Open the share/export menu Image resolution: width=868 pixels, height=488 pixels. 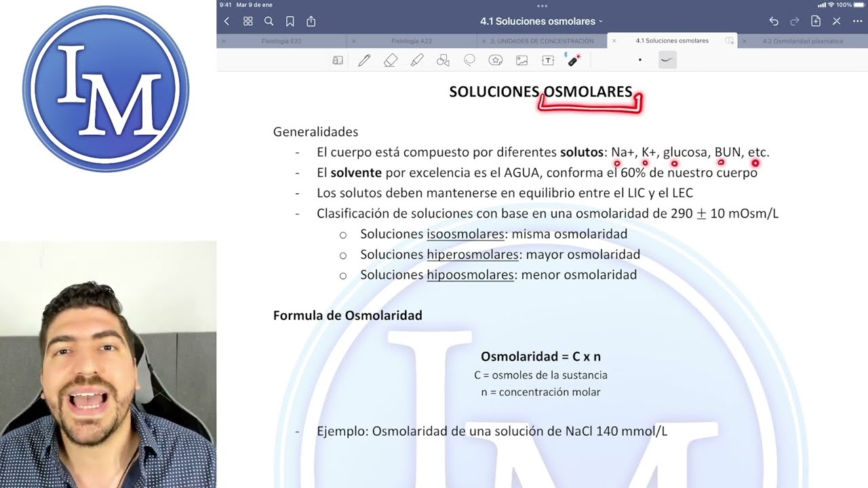pos(311,21)
